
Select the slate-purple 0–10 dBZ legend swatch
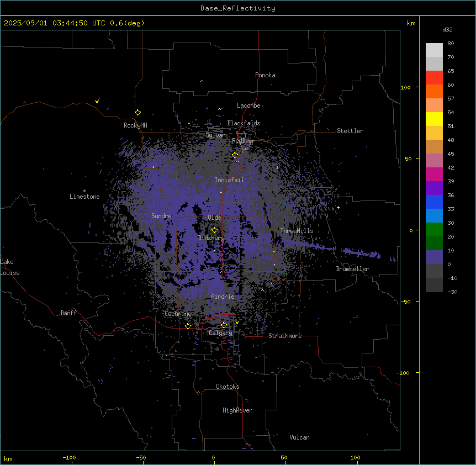click(x=434, y=257)
